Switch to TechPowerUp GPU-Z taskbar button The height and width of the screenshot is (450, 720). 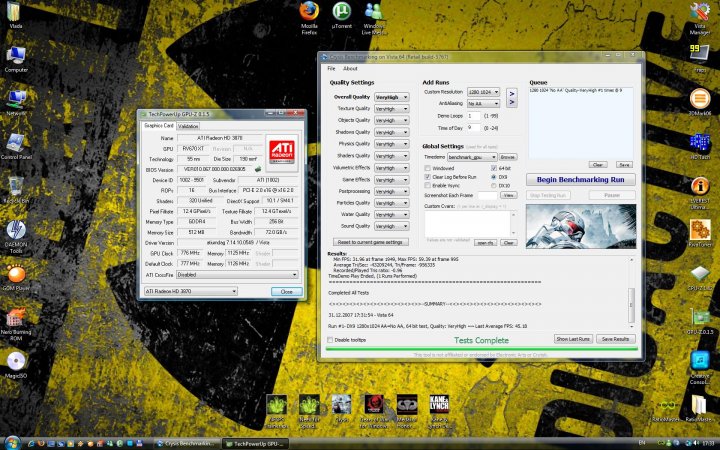point(256,444)
